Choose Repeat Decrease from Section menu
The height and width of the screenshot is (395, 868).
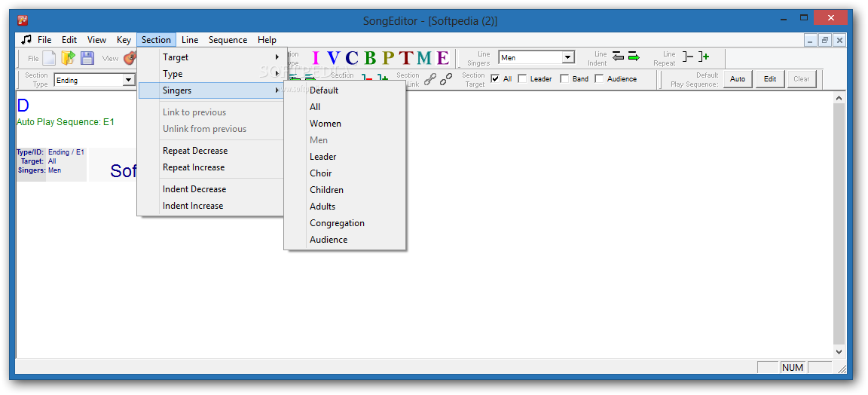click(212, 151)
